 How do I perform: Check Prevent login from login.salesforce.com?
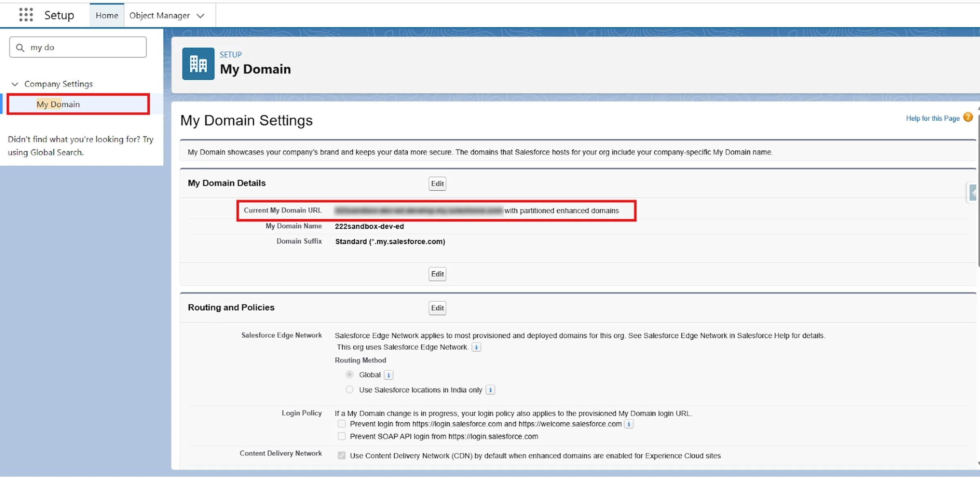pos(342,424)
